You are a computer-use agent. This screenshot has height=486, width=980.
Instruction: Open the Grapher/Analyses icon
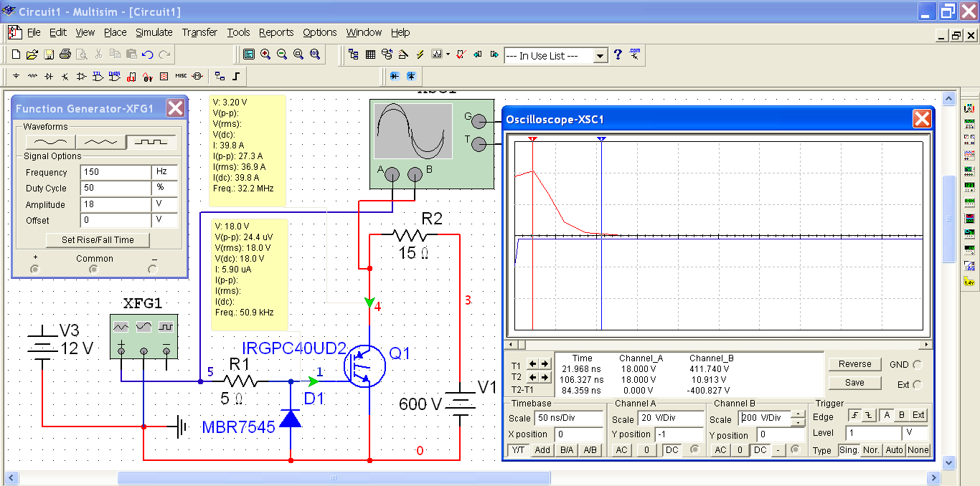[437, 54]
